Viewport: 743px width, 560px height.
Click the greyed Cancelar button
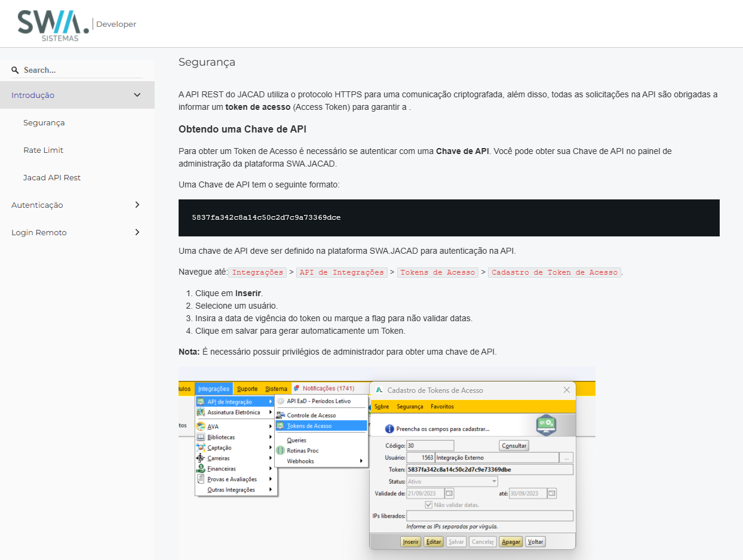pos(483,542)
